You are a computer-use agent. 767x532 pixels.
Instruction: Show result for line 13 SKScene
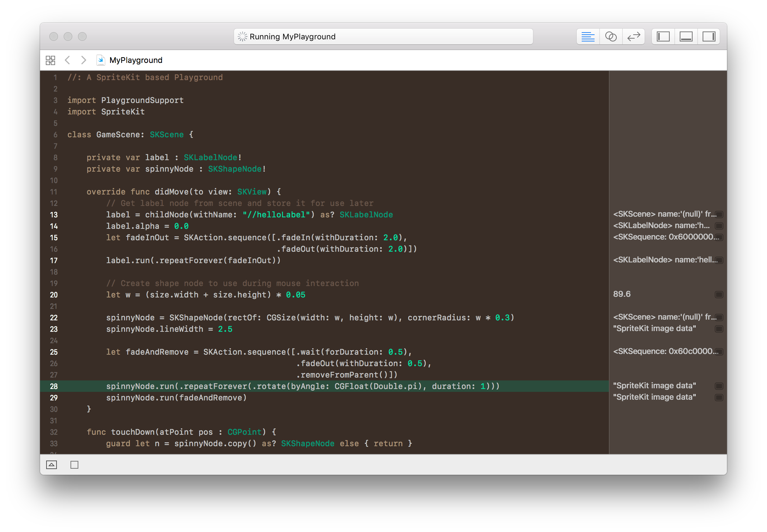click(719, 215)
